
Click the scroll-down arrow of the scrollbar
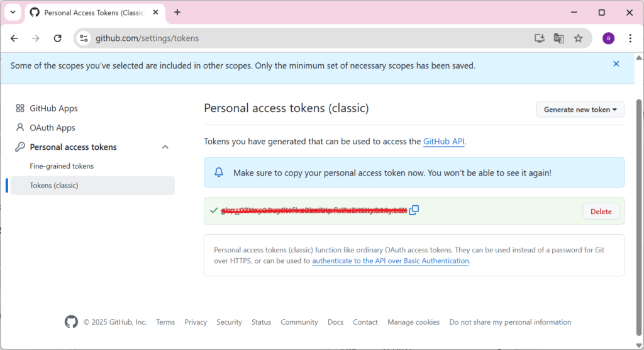639,346
